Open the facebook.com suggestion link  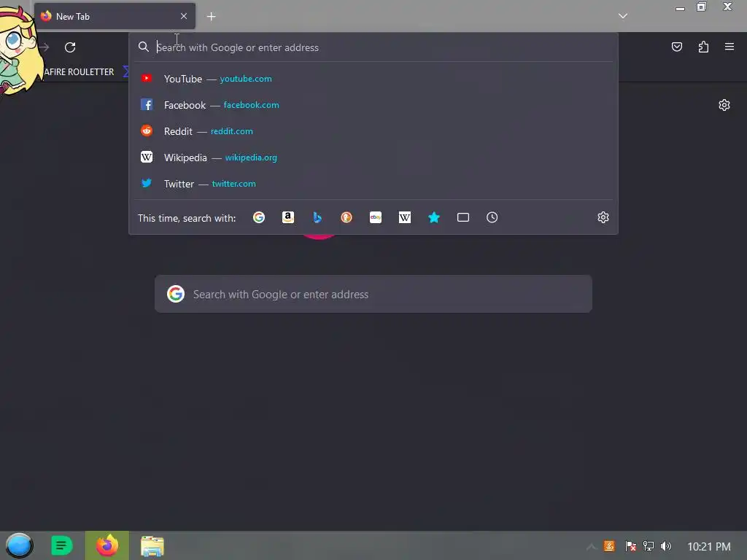point(251,105)
